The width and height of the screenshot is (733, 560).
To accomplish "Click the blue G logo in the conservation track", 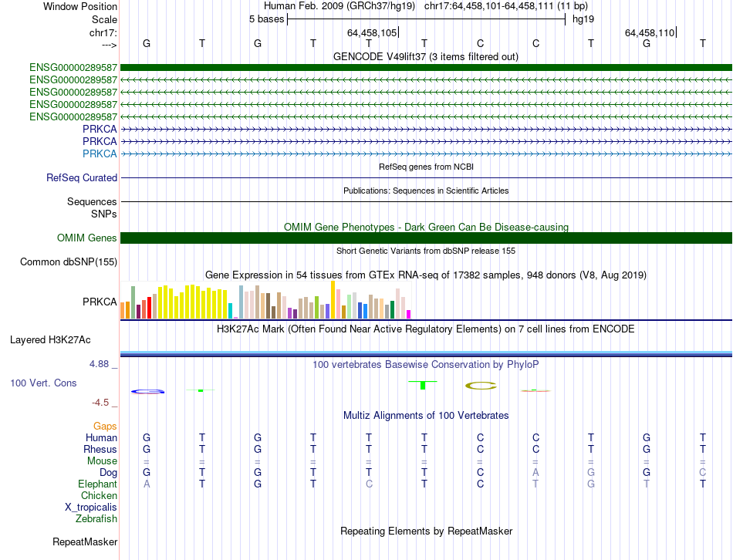I will coord(147,391).
